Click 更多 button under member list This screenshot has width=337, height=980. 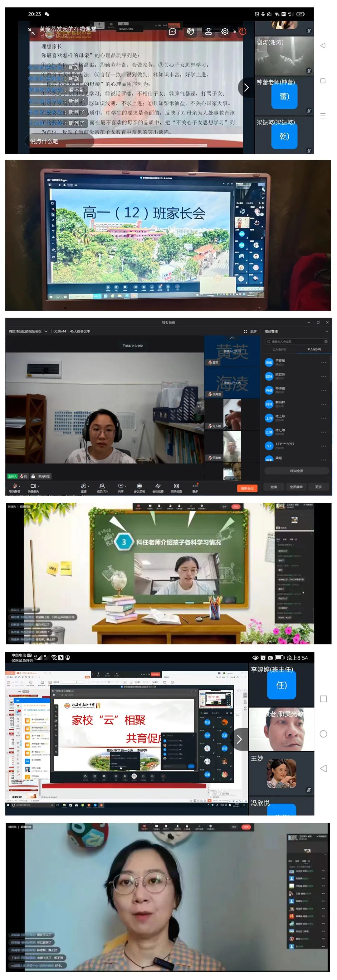[319, 487]
